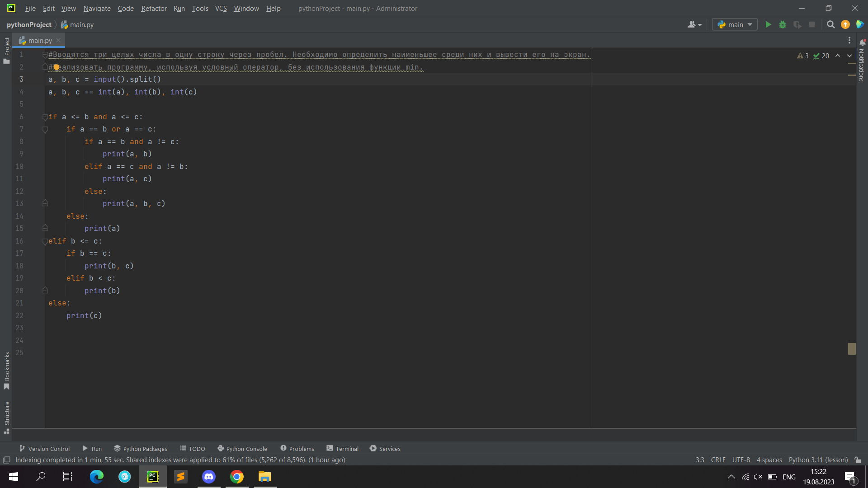This screenshot has height=488, width=868.
Task: Open Search Everywhere magnifier icon
Action: (830, 25)
